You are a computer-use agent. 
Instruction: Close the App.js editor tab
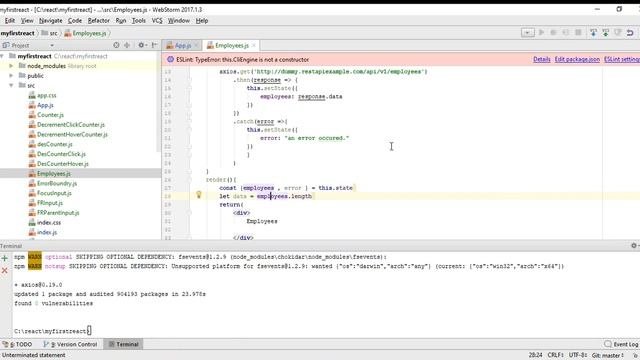(196, 45)
